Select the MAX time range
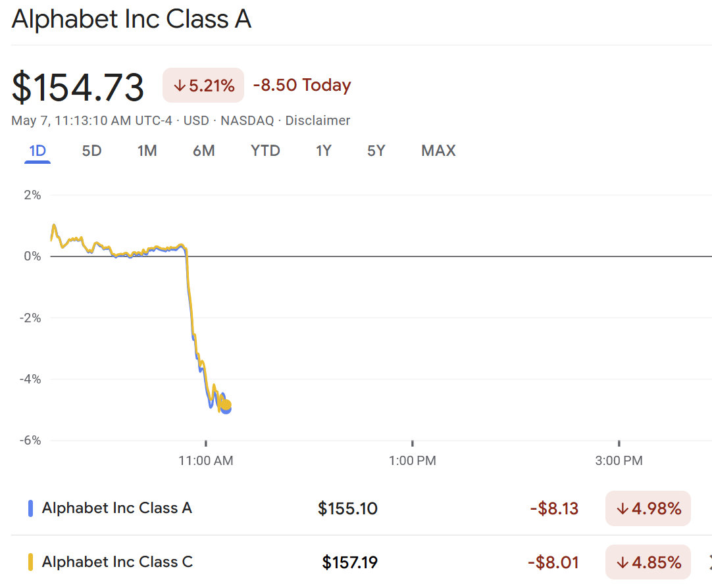Image resolution: width=712 pixels, height=588 pixels. tap(438, 151)
